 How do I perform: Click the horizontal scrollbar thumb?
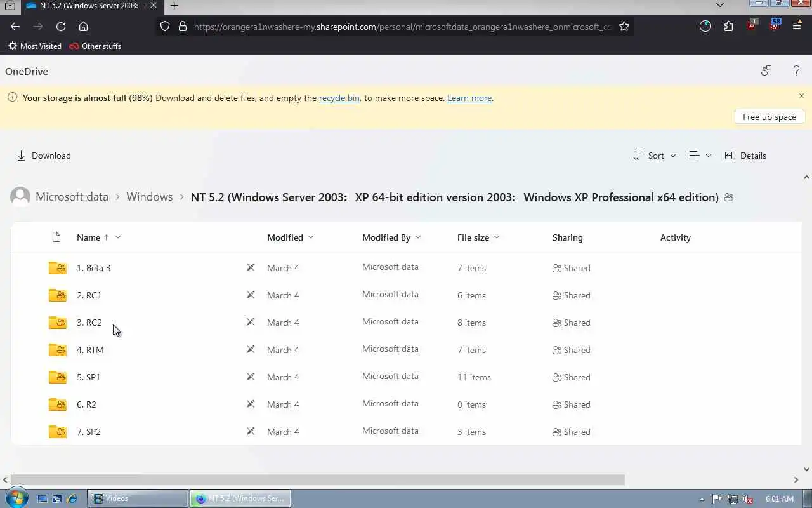[318, 479]
